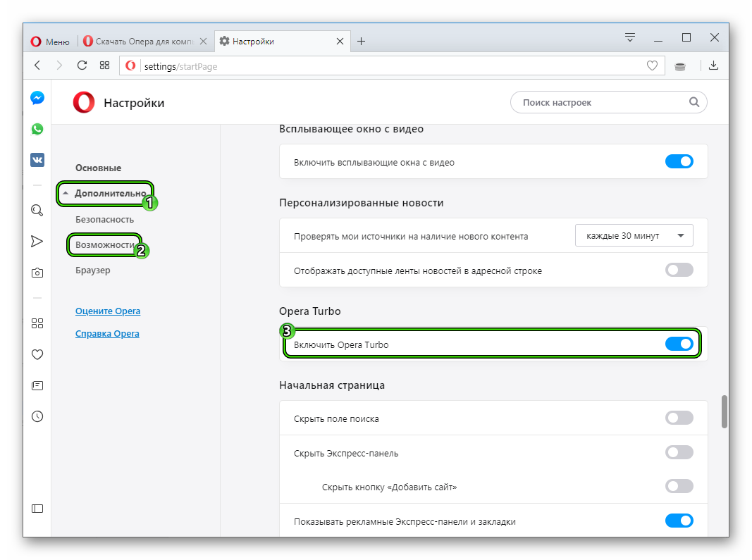Toggle Показывать рекламные Экспресс-панели и закладки

pos(679,521)
